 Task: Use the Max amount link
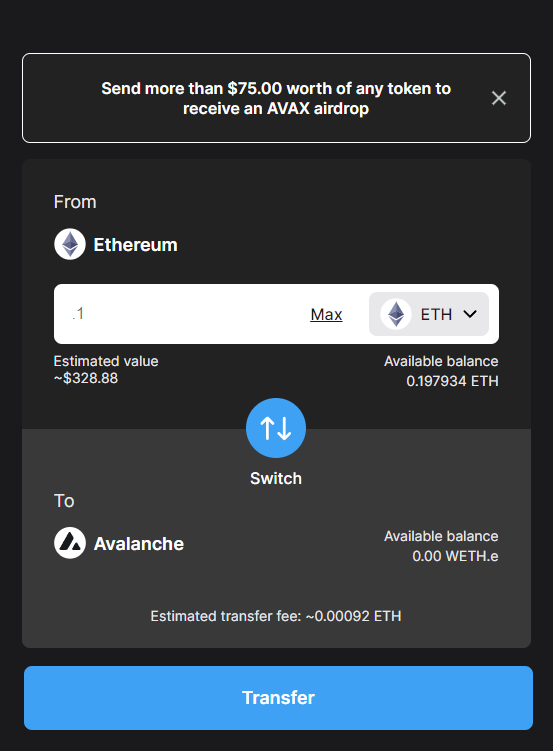click(x=326, y=315)
